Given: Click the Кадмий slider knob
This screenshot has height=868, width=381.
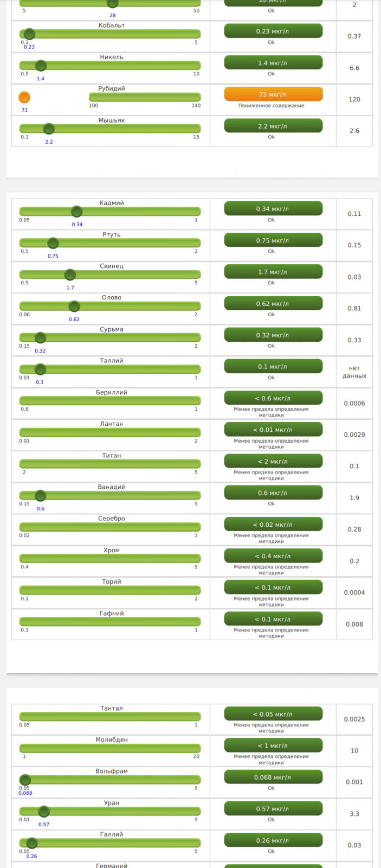Looking at the screenshot, I should (77, 212).
